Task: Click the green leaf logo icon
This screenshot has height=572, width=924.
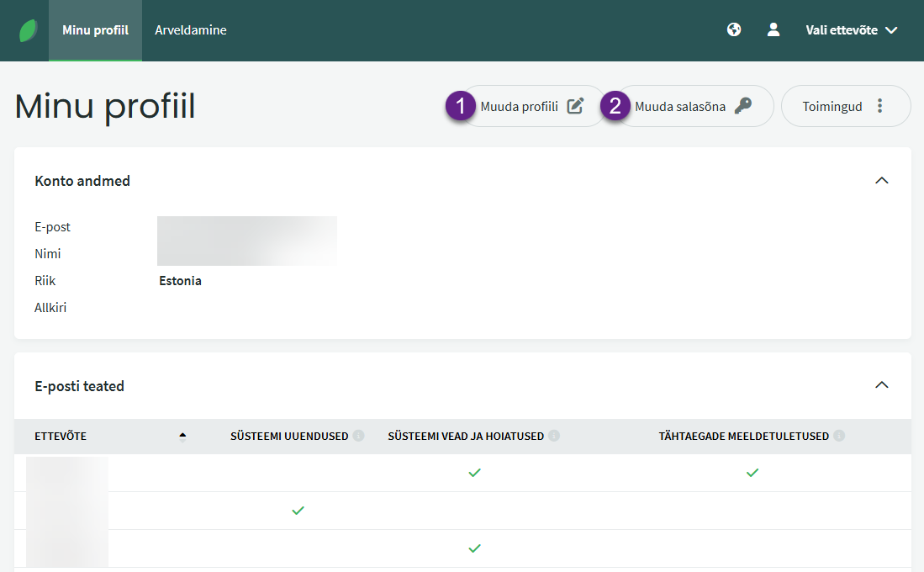Action: pos(29,30)
